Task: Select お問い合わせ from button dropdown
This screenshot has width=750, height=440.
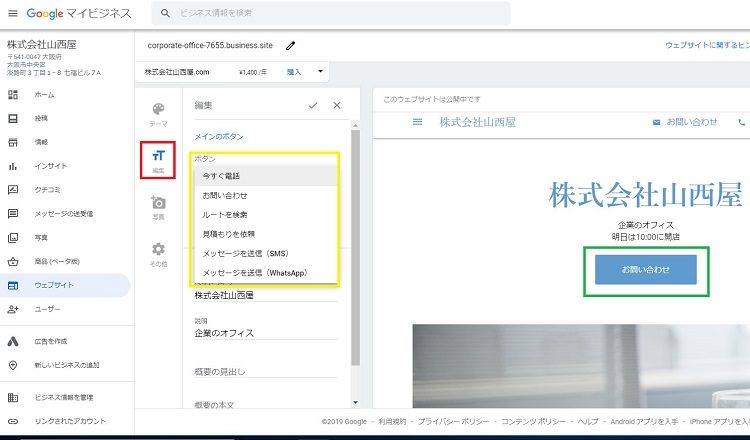Action: (265, 196)
